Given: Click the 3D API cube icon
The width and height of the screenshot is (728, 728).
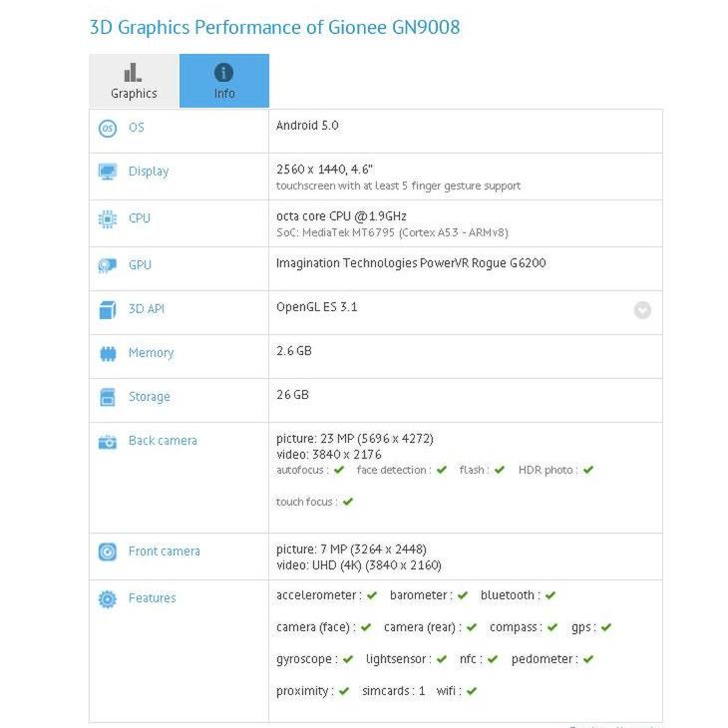Looking at the screenshot, I should pos(108,310).
